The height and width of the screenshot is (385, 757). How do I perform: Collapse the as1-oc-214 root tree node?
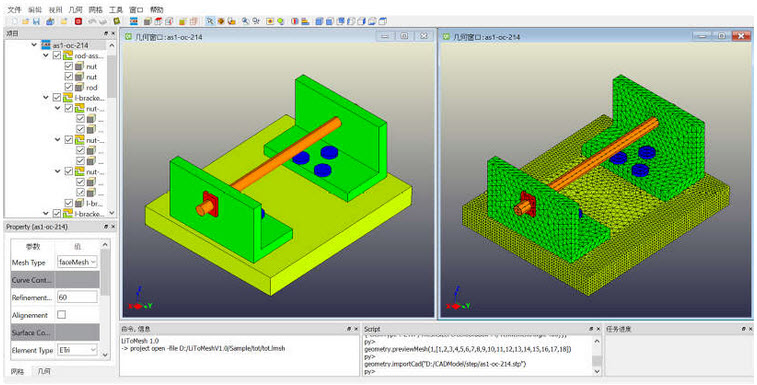(34, 45)
